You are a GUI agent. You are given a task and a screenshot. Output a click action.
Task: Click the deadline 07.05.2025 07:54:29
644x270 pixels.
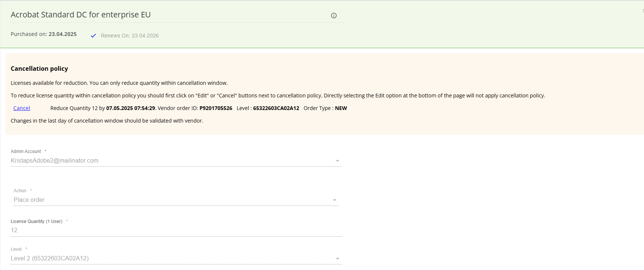tap(130, 108)
